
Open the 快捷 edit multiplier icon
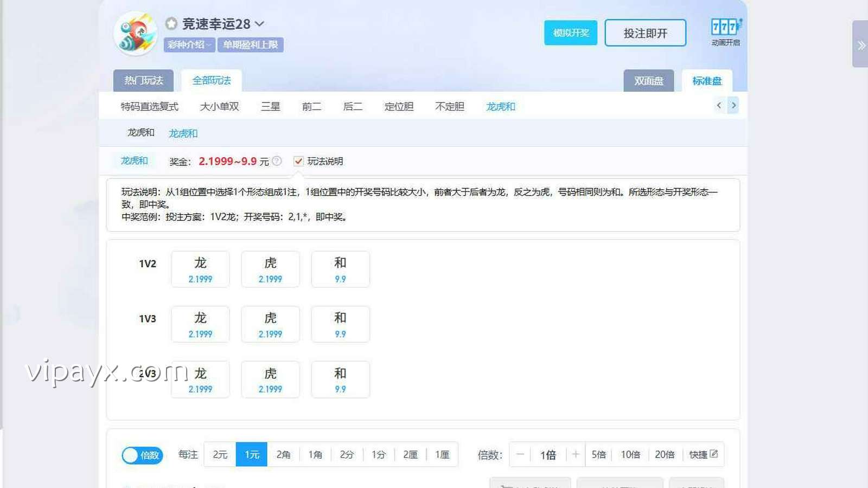pos(714,454)
